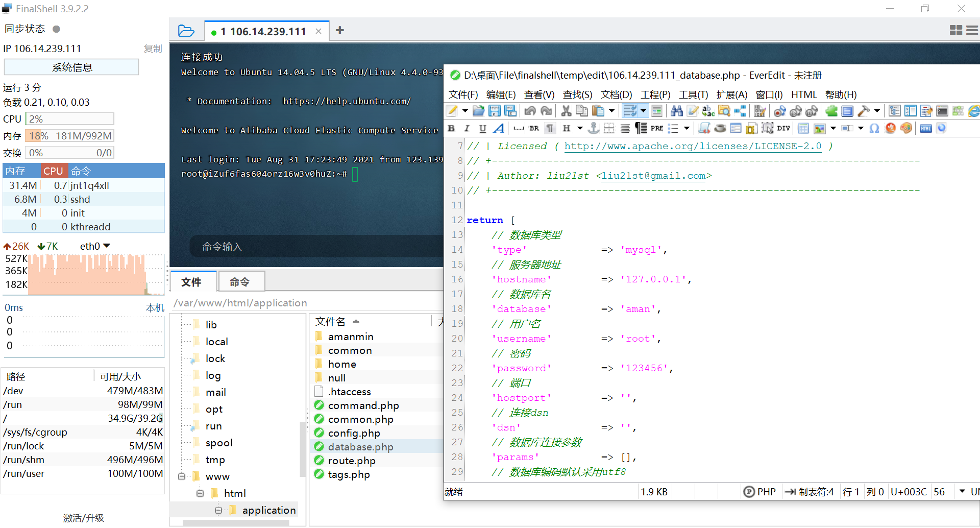Save the file with the floppy disk icon

[494, 111]
